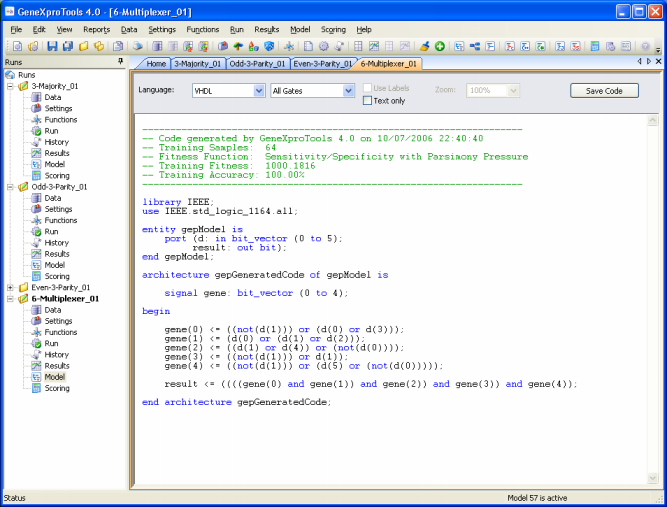Image resolution: width=667 pixels, height=507 pixels.
Task: Select Run under 6-Multiplexer_01
Action: (51, 343)
